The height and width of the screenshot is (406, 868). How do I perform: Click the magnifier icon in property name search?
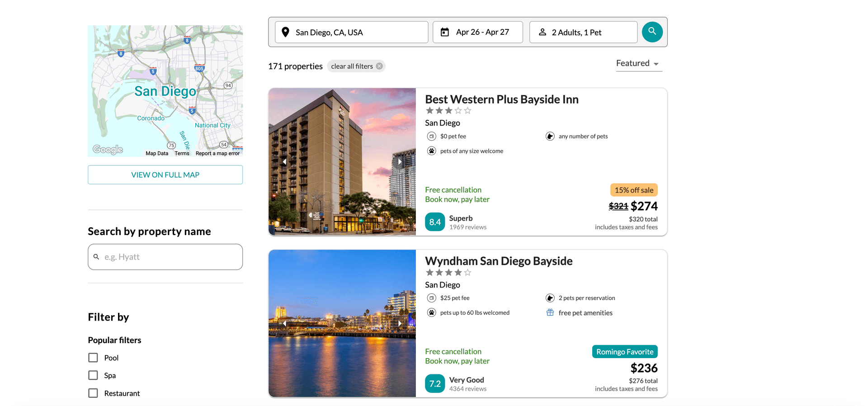tap(96, 257)
